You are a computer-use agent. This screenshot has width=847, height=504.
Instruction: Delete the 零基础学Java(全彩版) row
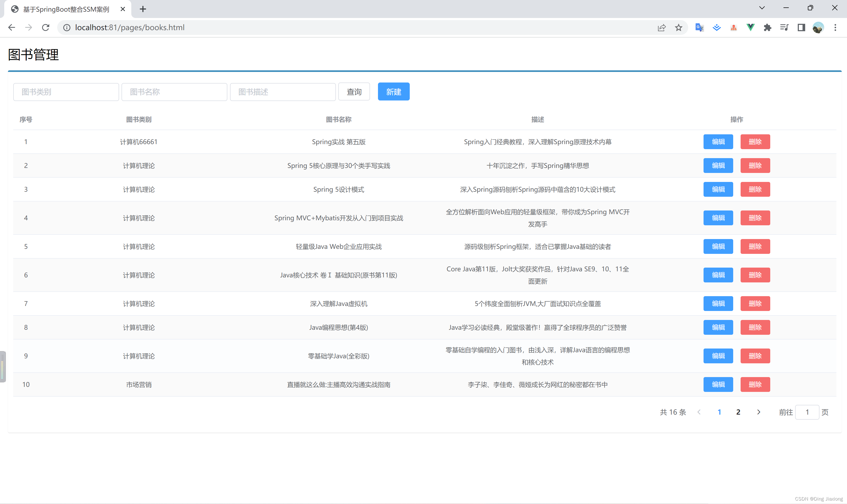tap(755, 356)
